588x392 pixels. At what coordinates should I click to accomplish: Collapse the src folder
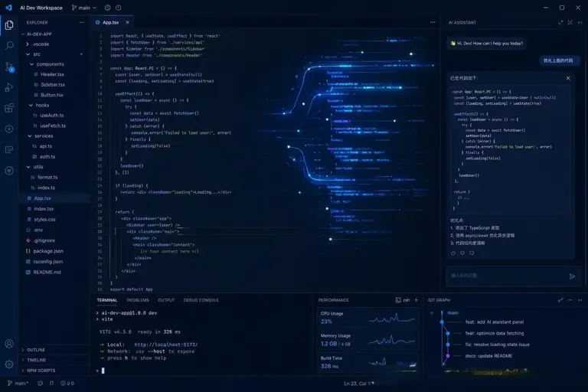(28, 54)
